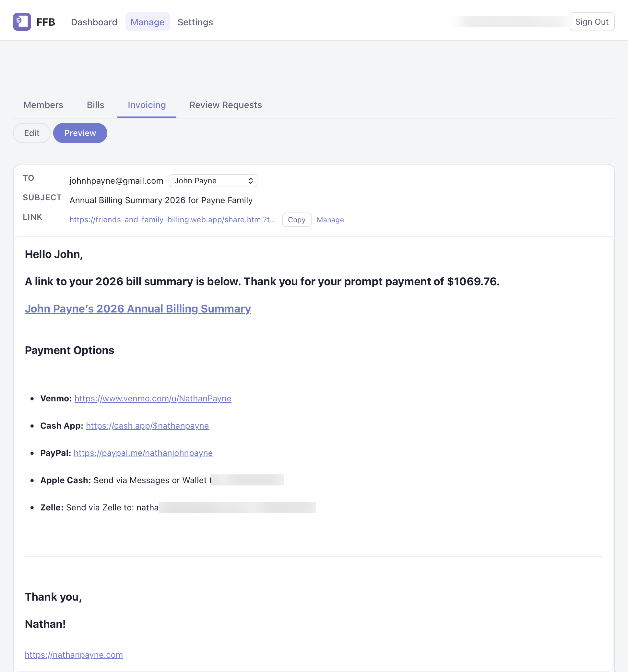The height and width of the screenshot is (672, 628).
Task: Switch to the Members tab
Action: coord(43,105)
